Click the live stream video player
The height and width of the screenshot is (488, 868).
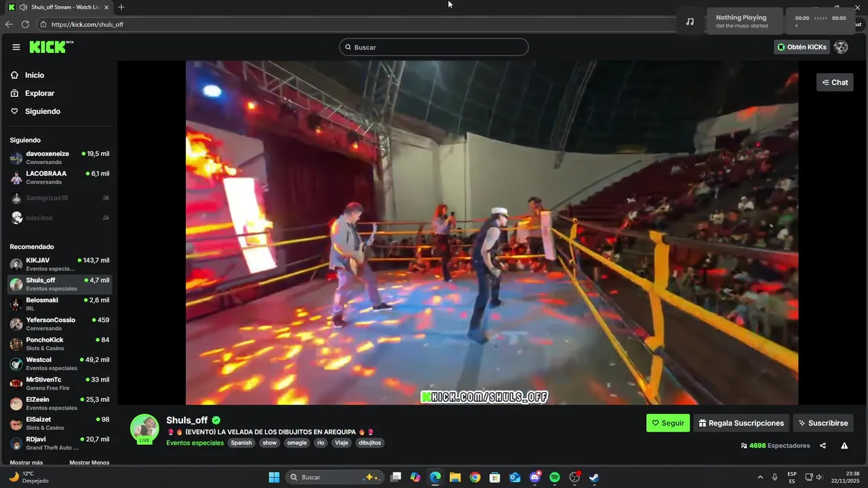point(492,232)
